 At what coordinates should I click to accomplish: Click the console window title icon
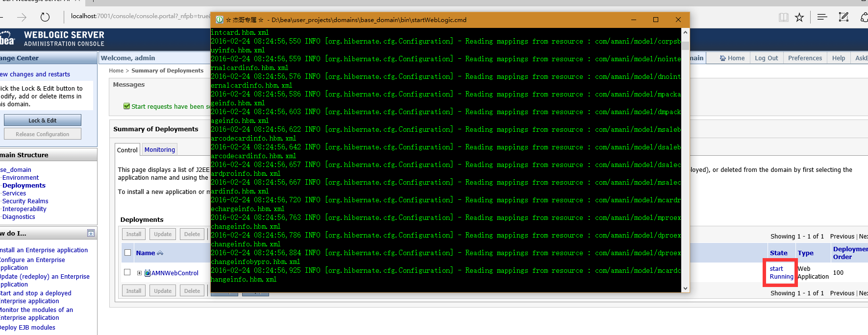coord(220,20)
